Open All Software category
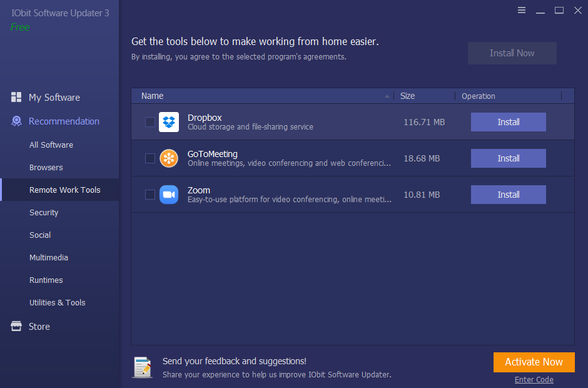 pyautogui.click(x=51, y=145)
